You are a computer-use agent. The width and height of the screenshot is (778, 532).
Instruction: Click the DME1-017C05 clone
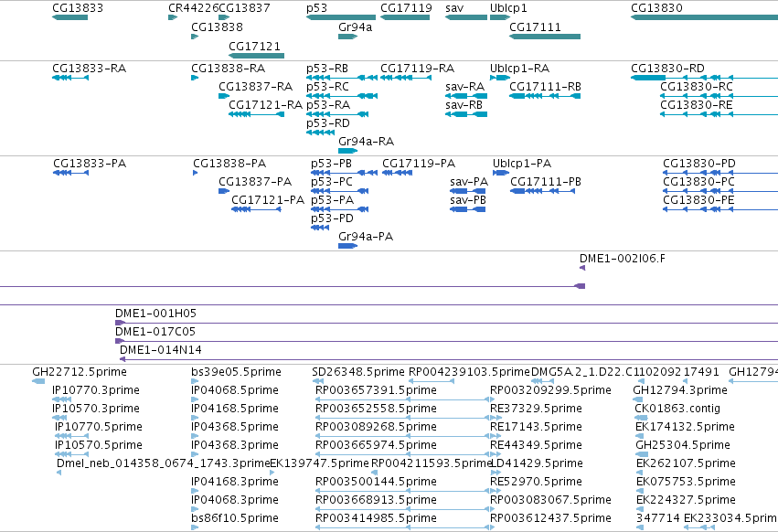point(446,342)
